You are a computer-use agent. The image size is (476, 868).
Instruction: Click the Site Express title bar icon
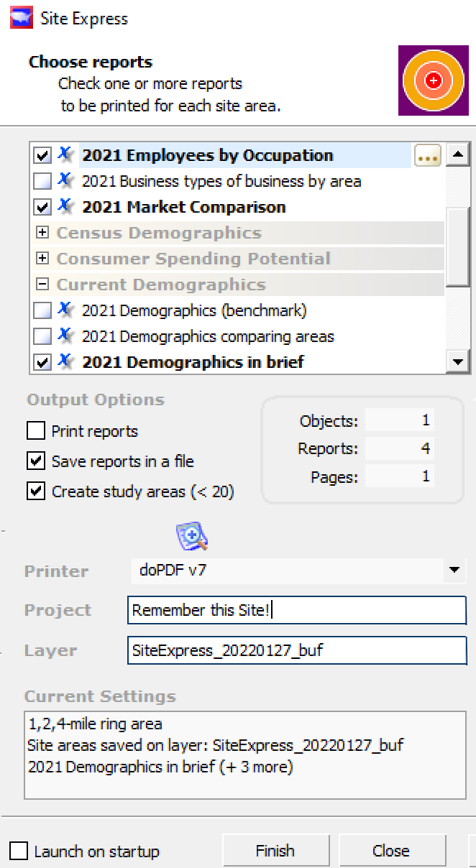(20, 19)
